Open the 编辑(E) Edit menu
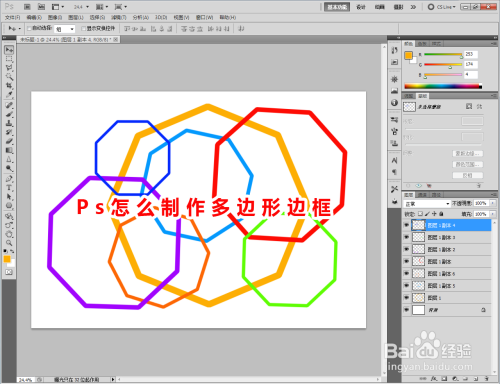Image resolution: width=500 pixels, height=384 pixels. 34,17
